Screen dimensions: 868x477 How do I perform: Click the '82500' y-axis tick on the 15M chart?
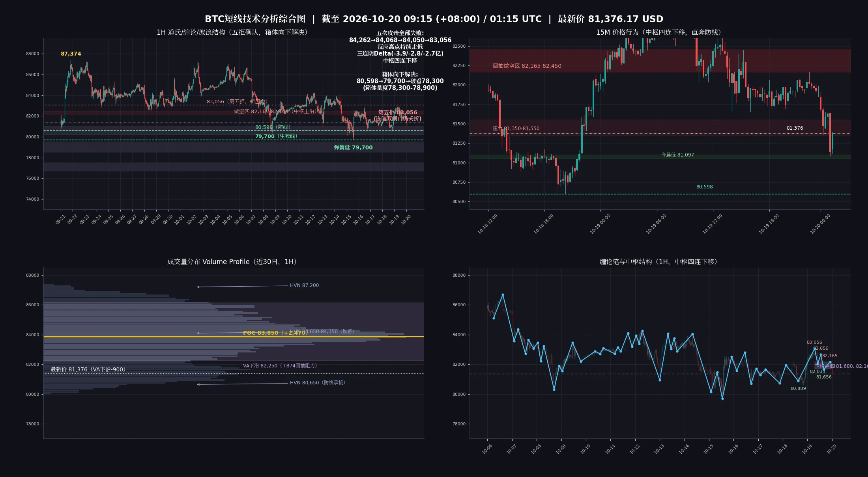[x=459, y=47]
